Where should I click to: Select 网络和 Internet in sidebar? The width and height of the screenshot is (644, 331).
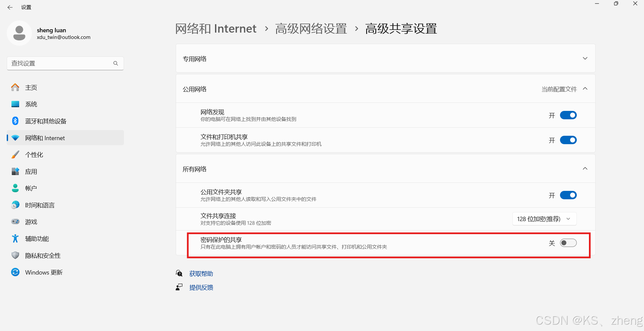coord(65,138)
